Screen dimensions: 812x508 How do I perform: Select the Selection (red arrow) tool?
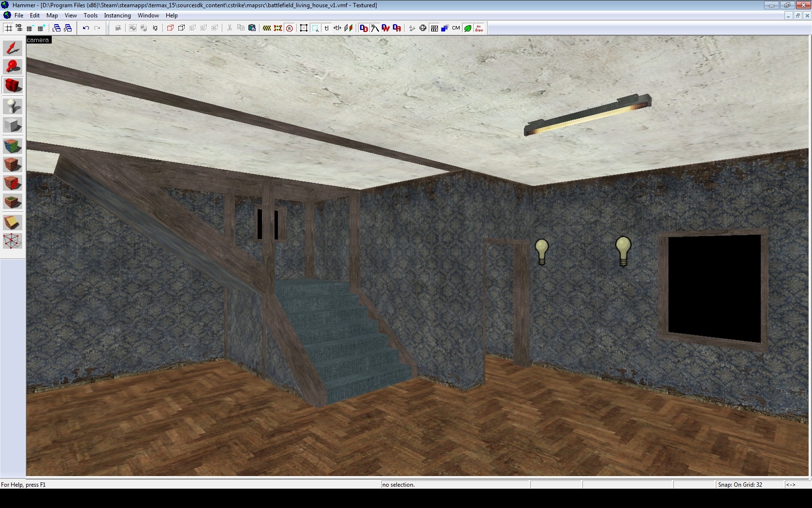tap(13, 48)
